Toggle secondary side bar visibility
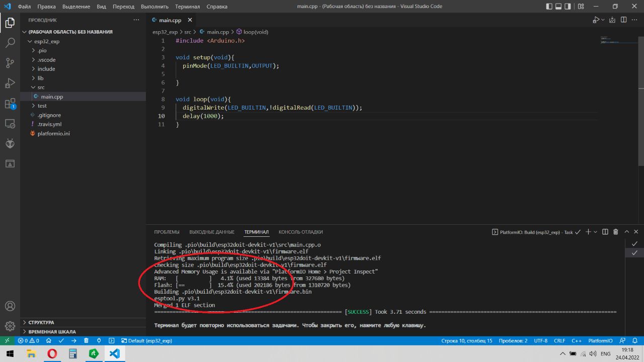 (568, 7)
